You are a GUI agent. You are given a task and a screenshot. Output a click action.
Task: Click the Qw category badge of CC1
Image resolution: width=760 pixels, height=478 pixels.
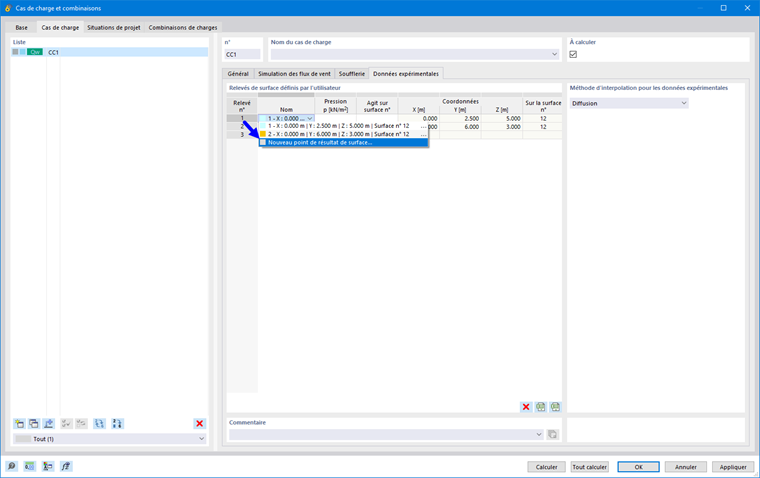(x=35, y=52)
